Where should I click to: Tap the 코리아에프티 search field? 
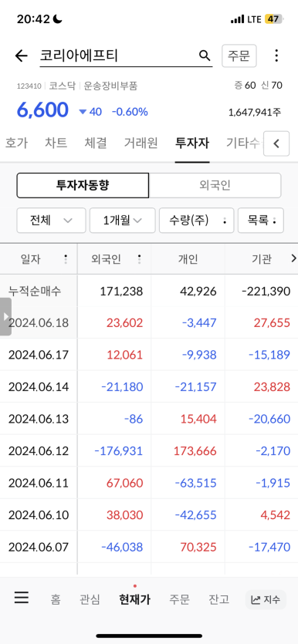pyautogui.click(x=126, y=56)
